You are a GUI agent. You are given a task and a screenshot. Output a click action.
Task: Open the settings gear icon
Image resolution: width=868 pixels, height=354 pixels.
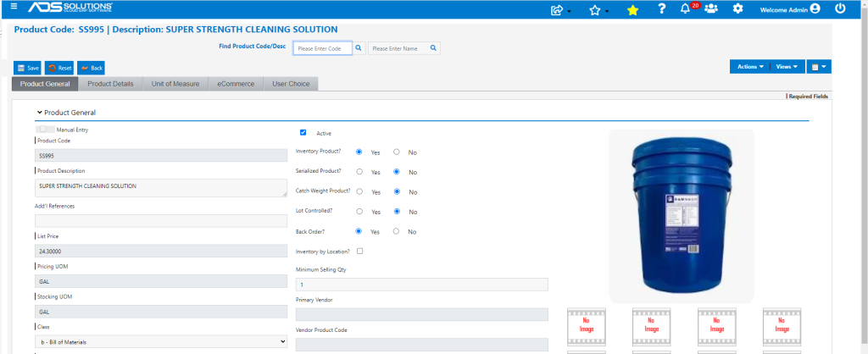click(x=737, y=8)
